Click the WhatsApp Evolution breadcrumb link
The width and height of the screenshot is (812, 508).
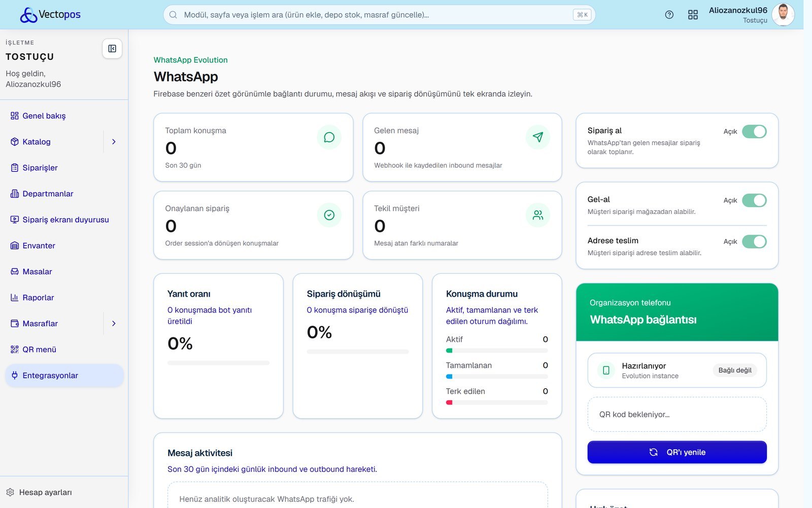coord(191,60)
